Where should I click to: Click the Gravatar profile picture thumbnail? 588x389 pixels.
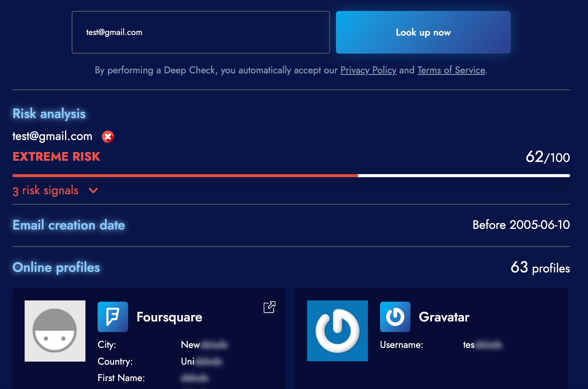click(x=337, y=331)
